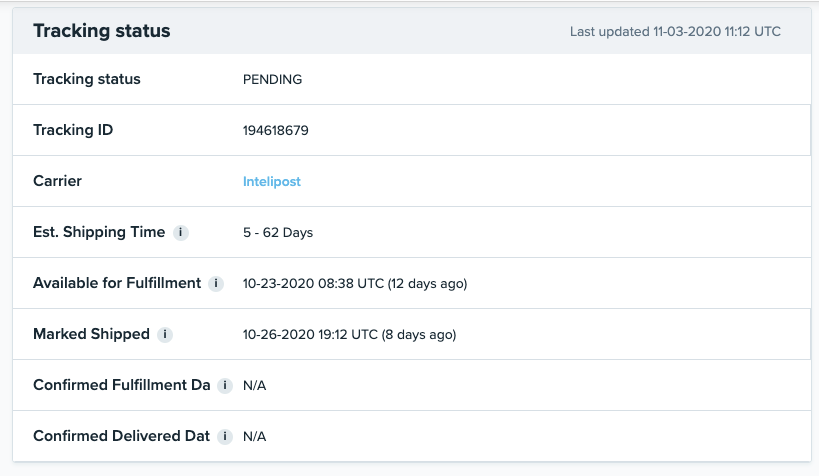The width and height of the screenshot is (819, 476).
Task: Open info tooltip for Confirmed Fulfillment Date
Action: 225,386
